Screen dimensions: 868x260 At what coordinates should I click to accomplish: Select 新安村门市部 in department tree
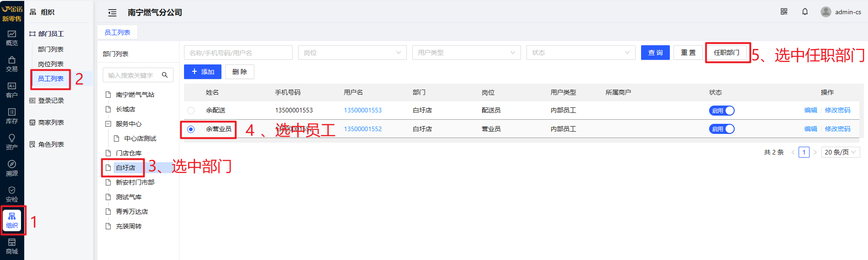coord(135,182)
